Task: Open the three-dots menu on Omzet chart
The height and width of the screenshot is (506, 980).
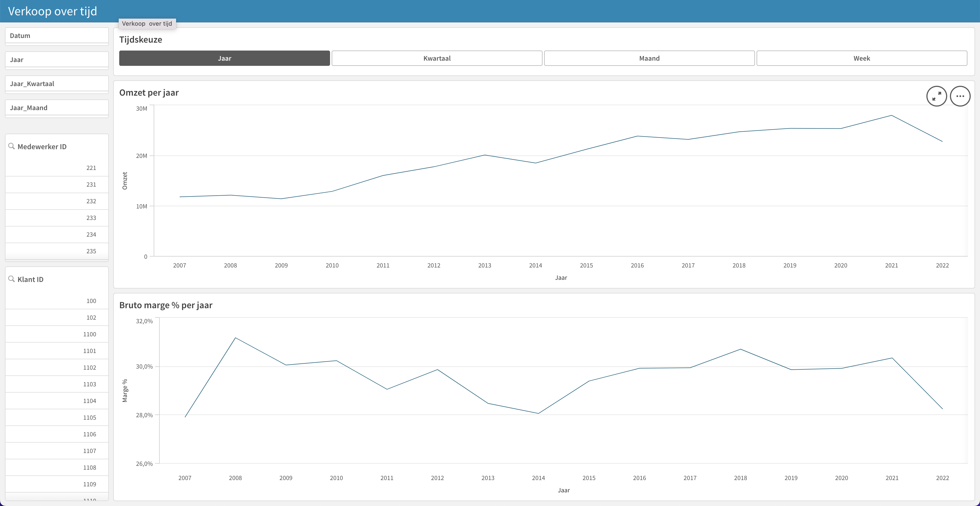Action: click(960, 96)
